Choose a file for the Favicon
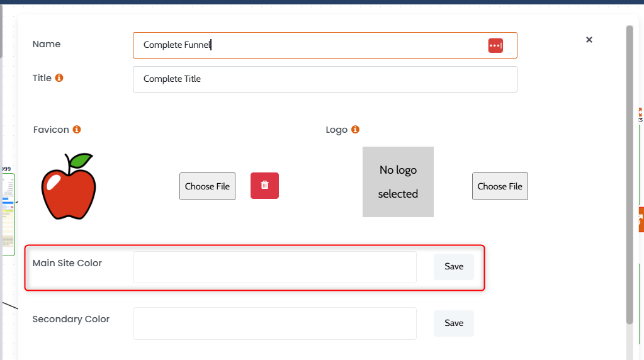The image size is (644, 360). point(207,186)
